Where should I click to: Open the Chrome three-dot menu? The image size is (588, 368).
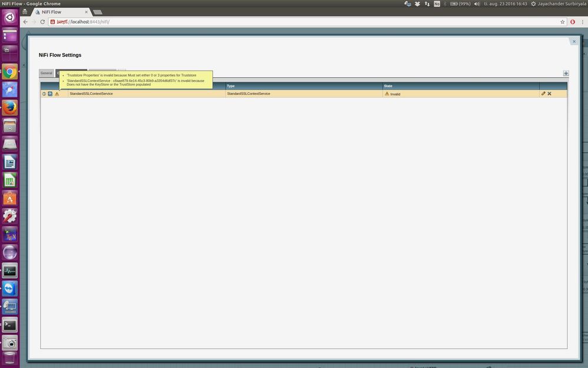tap(582, 22)
